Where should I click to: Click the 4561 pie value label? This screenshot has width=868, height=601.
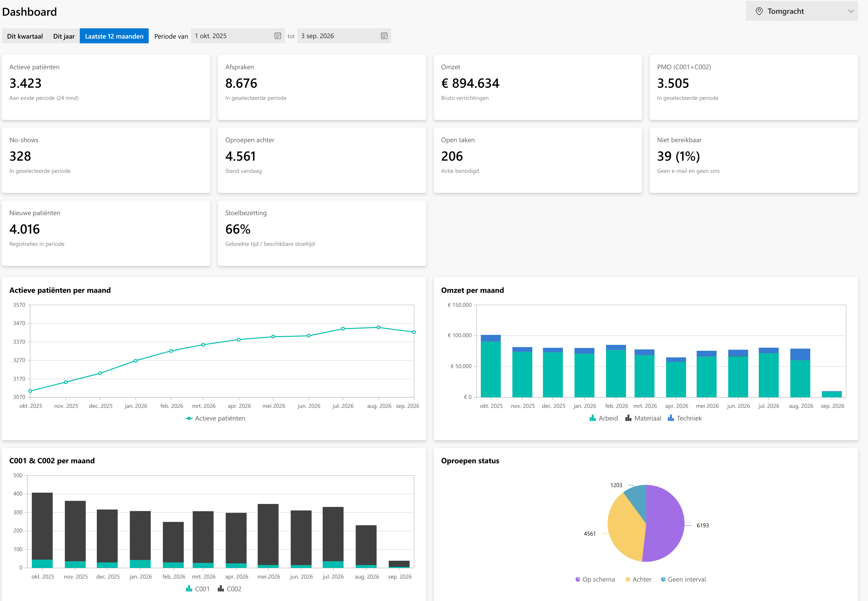590,534
